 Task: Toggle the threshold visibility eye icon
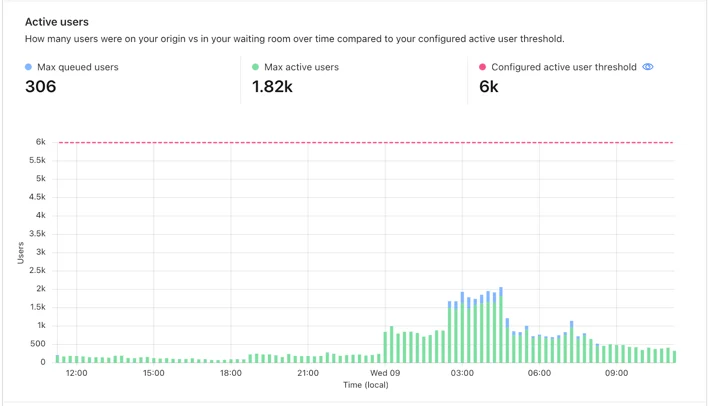[x=648, y=67]
